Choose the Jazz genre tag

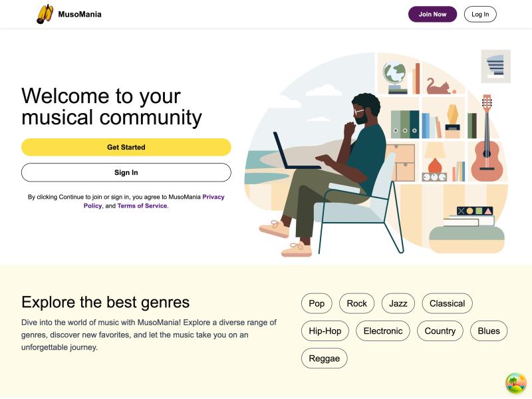(x=398, y=303)
